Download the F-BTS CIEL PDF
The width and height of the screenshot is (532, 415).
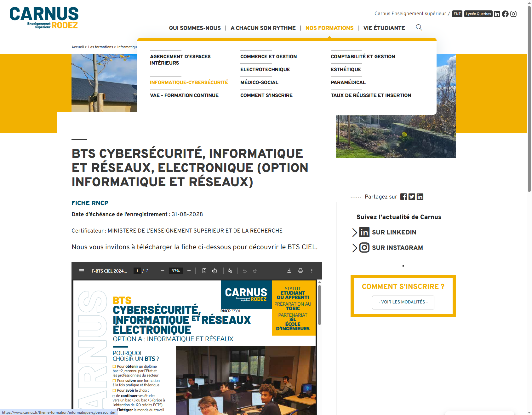click(x=289, y=271)
